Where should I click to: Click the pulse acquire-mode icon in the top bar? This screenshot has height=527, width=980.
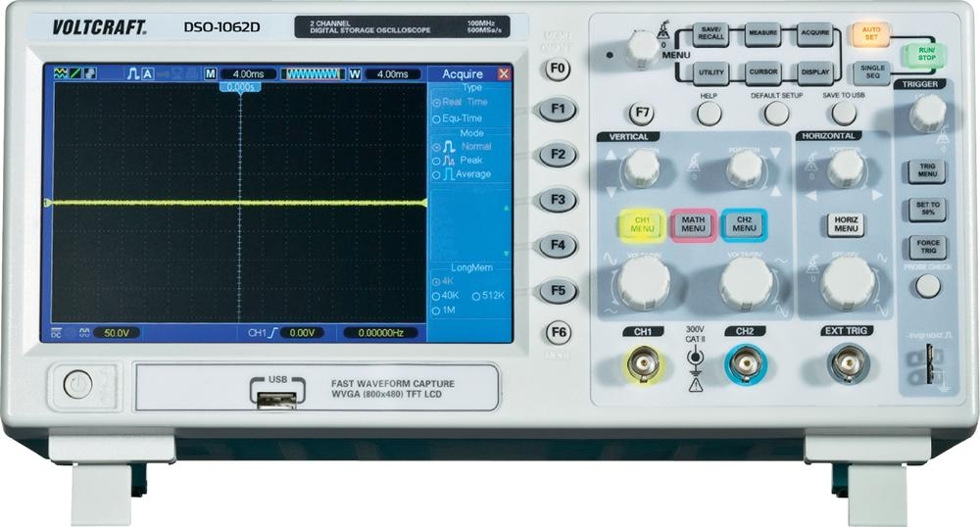point(133,73)
